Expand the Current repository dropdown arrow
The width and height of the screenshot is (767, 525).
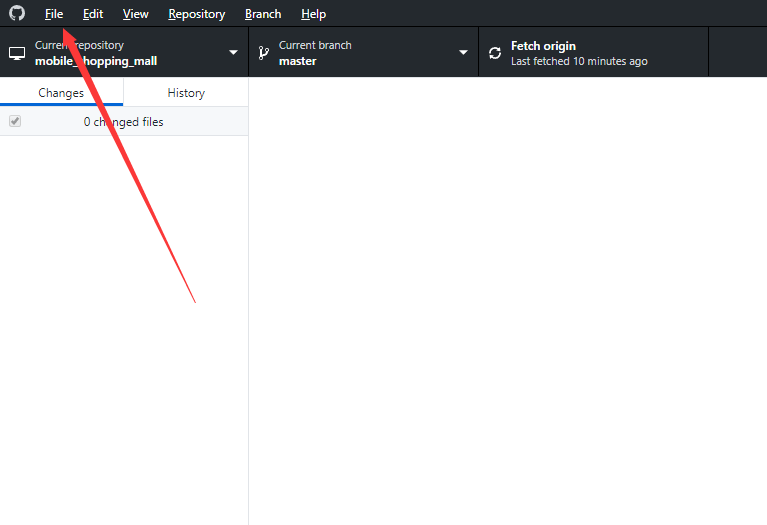click(x=233, y=53)
